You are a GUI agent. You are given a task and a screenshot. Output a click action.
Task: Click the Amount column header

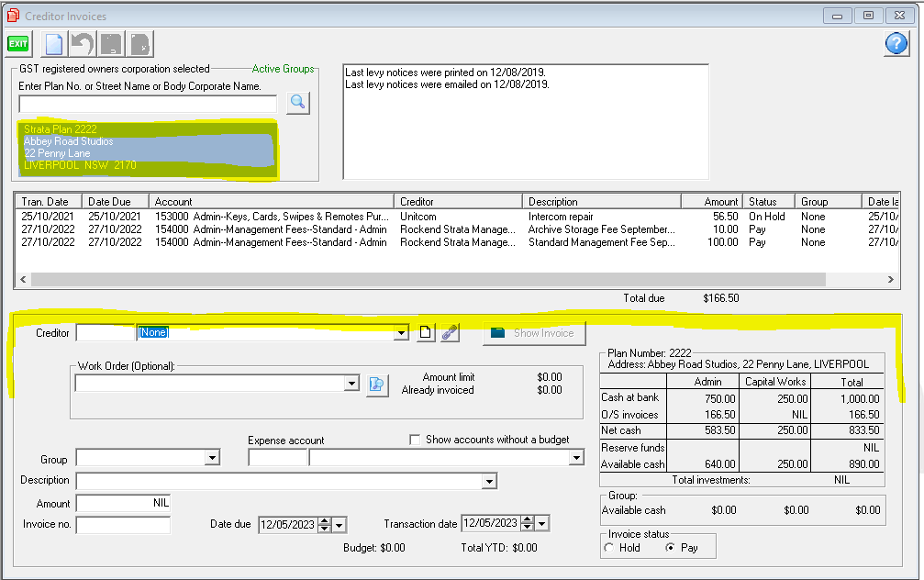(x=712, y=202)
